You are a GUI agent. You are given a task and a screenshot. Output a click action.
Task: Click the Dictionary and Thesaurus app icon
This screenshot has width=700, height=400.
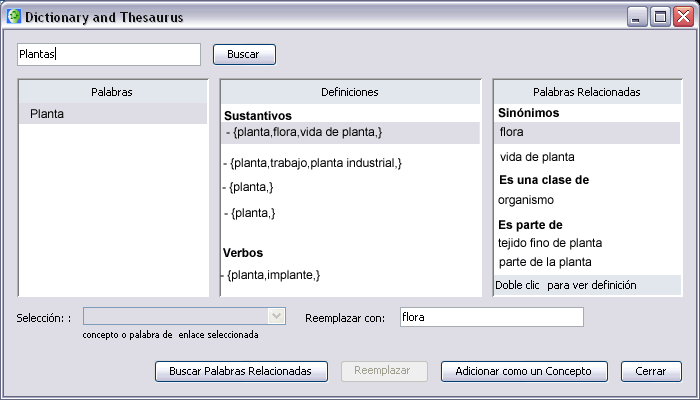14,17
